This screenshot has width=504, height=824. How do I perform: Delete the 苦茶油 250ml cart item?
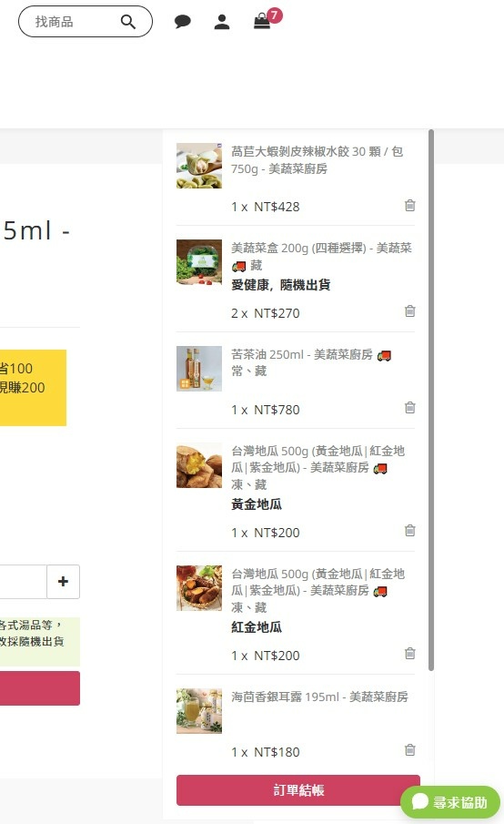tap(410, 407)
